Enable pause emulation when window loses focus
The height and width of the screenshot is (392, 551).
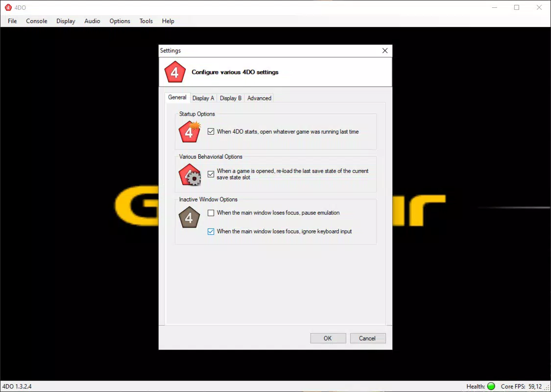tap(211, 213)
